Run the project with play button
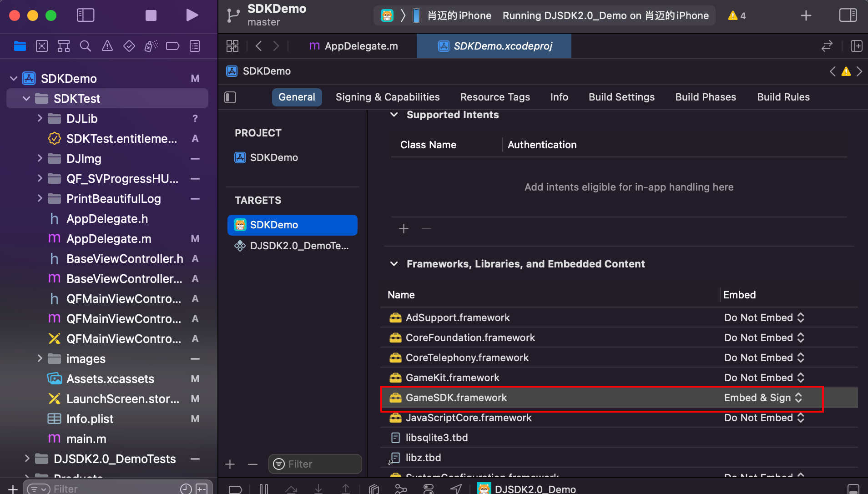This screenshot has width=868, height=494. (x=192, y=15)
